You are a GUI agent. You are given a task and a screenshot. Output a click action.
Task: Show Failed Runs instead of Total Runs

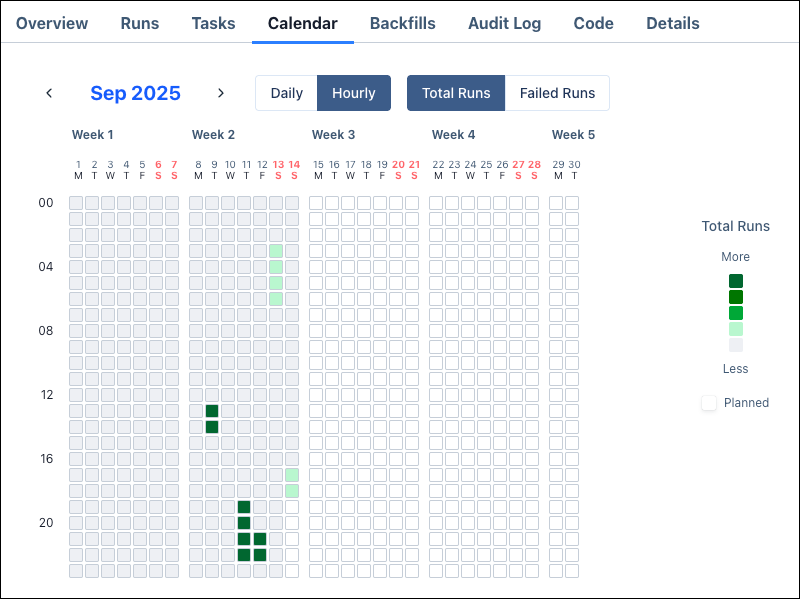tap(557, 93)
